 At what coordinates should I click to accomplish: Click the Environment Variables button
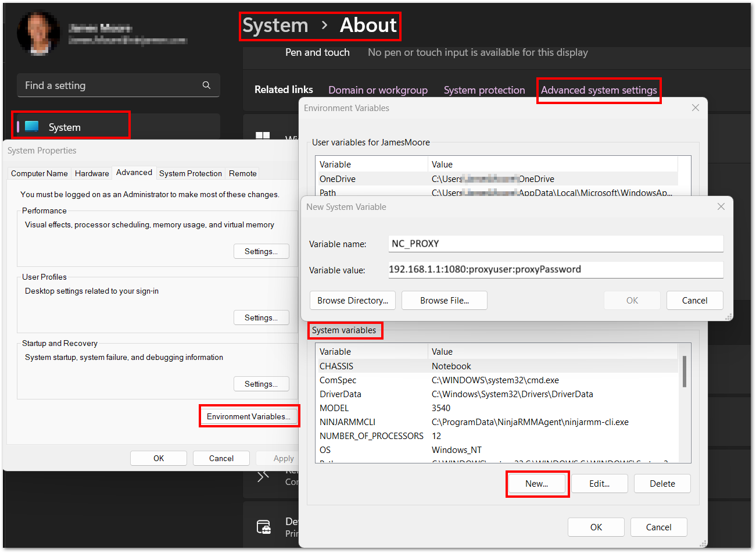(x=249, y=415)
